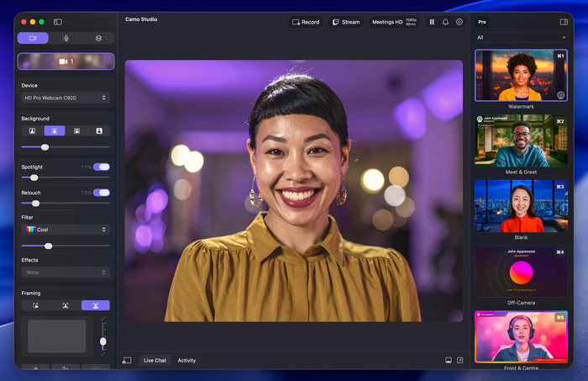Click the Stream button
Screen dimensions: 588x381
coord(346,22)
